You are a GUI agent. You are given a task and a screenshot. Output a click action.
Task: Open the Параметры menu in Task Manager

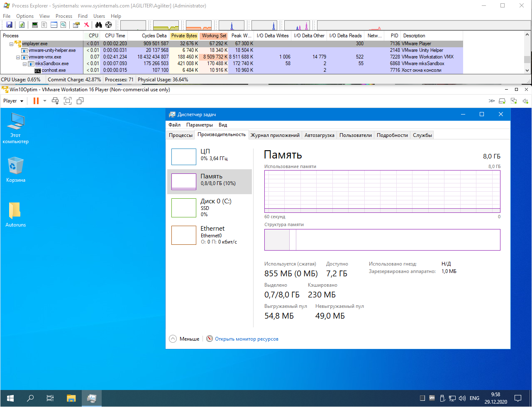click(200, 125)
